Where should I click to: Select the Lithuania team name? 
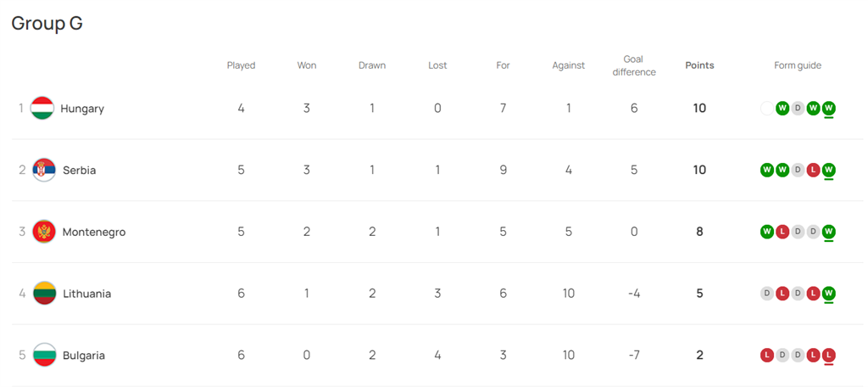[x=86, y=294]
